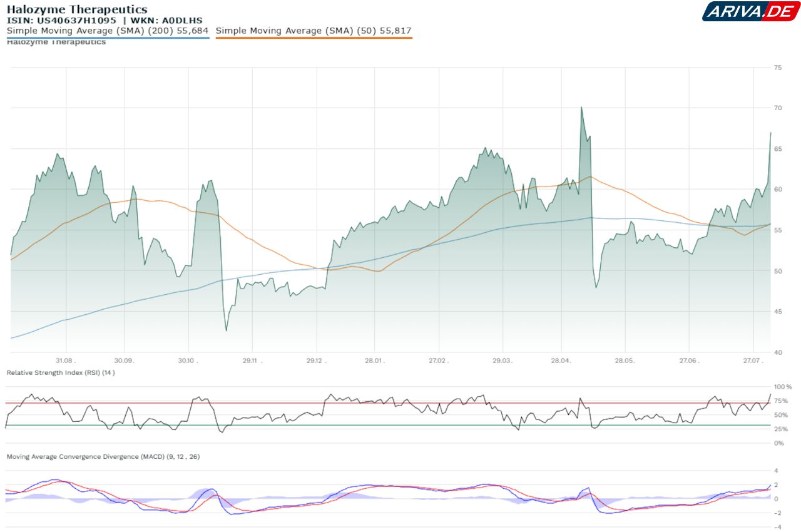Click the 28.04. date on the x-axis

point(561,361)
